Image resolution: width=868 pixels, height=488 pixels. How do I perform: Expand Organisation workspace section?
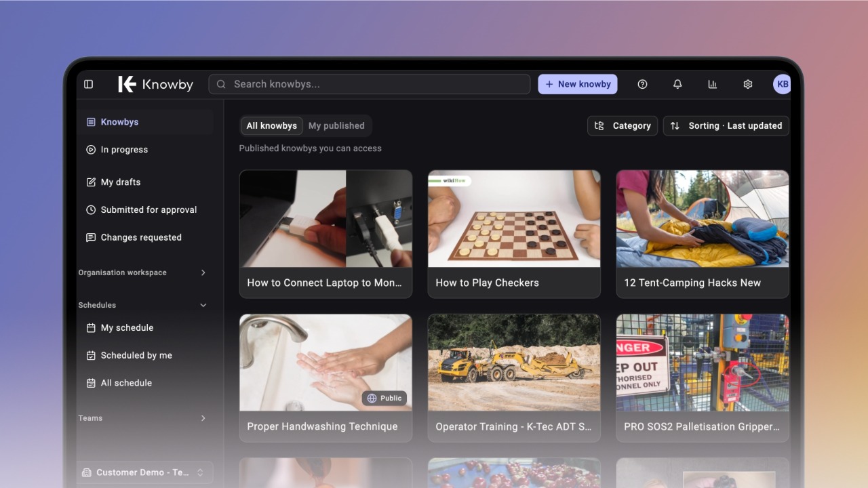[x=142, y=272]
